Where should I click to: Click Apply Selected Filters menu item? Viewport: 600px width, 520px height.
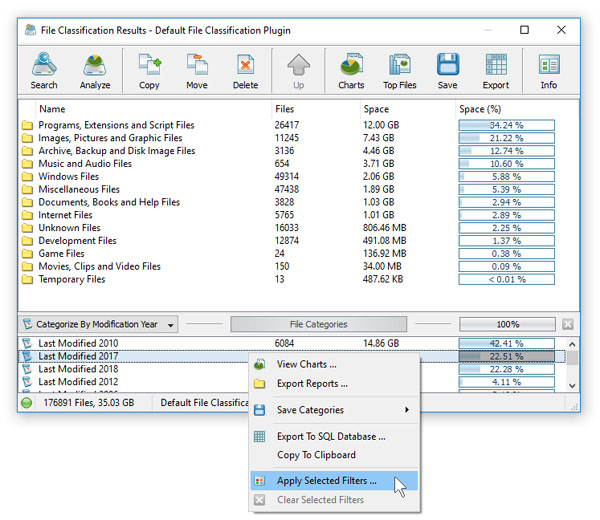coord(334,481)
